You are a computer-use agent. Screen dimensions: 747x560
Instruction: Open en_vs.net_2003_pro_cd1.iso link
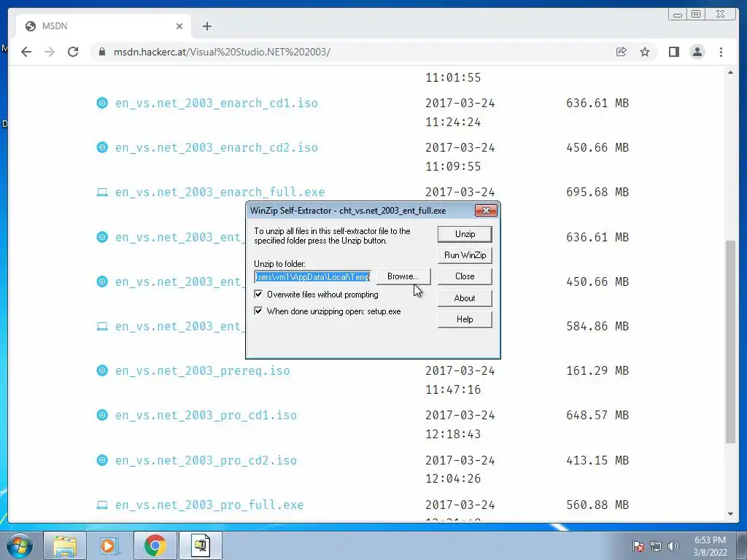[x=206, y=415]
